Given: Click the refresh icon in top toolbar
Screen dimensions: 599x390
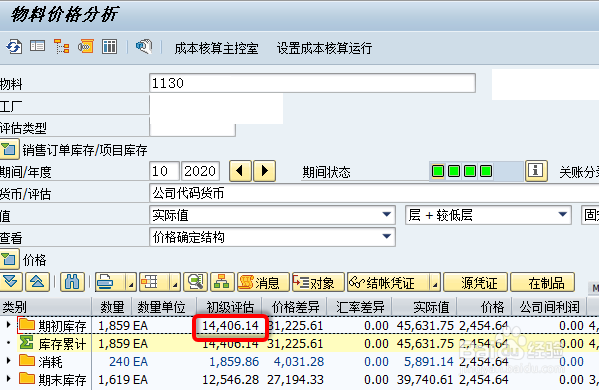Looking at the screenshot, I should (x=14, y=47).
